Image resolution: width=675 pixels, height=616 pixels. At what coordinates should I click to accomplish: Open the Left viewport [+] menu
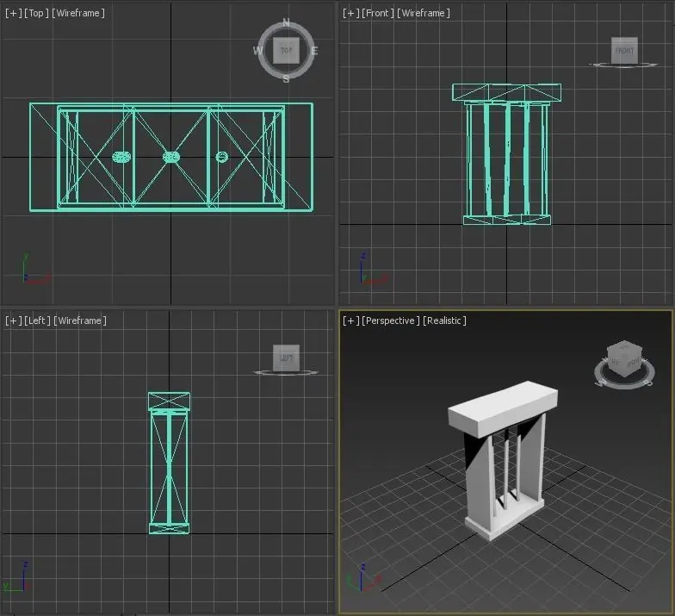pos(14,320)
